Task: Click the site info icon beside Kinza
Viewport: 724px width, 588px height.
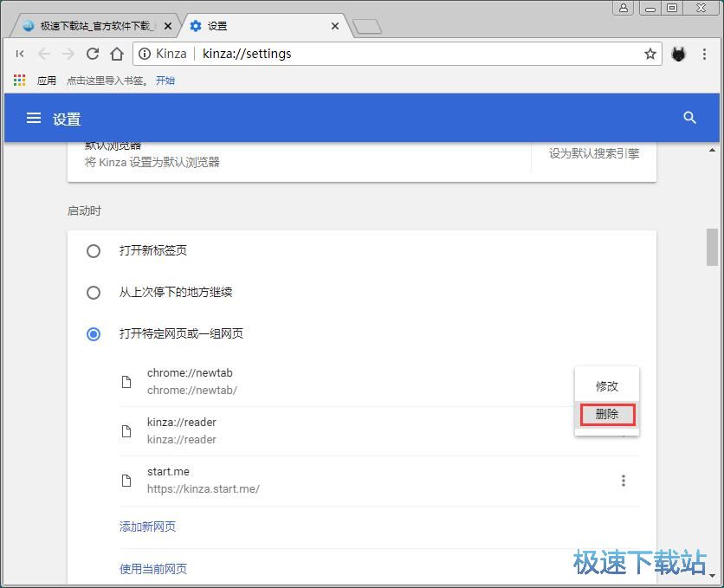Action: [145, 54]
